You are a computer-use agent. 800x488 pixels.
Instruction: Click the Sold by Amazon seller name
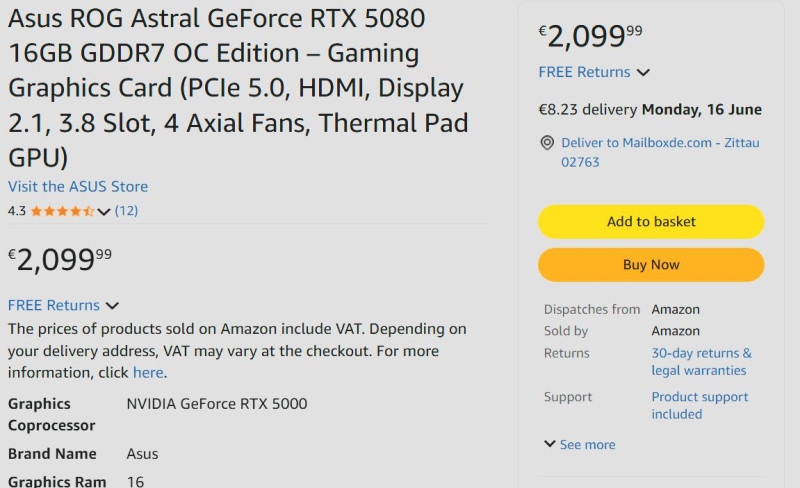coord(676,331)
